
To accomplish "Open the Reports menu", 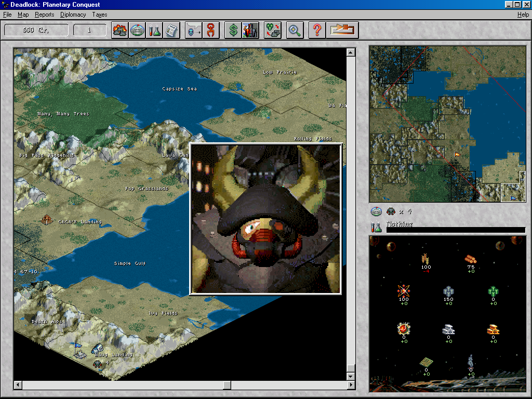I will click(45, 15).
